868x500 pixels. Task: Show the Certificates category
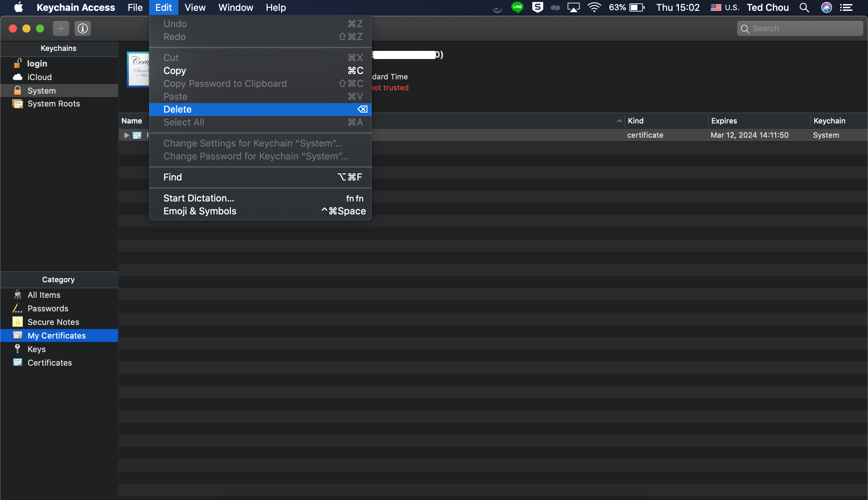[50, 363]
